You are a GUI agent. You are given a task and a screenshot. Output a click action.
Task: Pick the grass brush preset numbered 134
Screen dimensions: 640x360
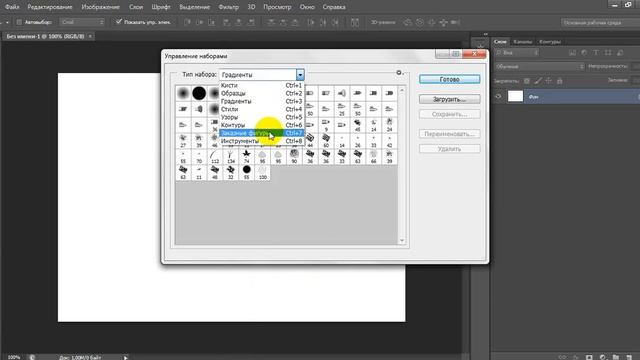click(x=231, y=156)
